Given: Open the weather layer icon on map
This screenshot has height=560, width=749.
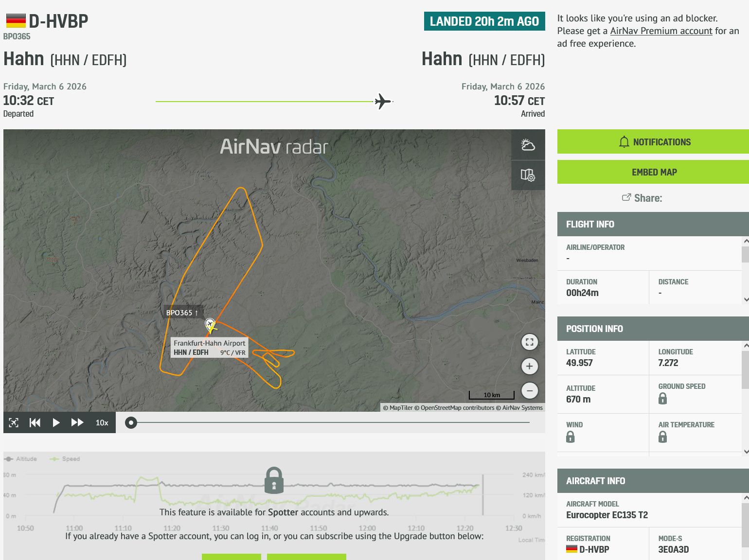Looking at the screenshot, I should [528, 145].
